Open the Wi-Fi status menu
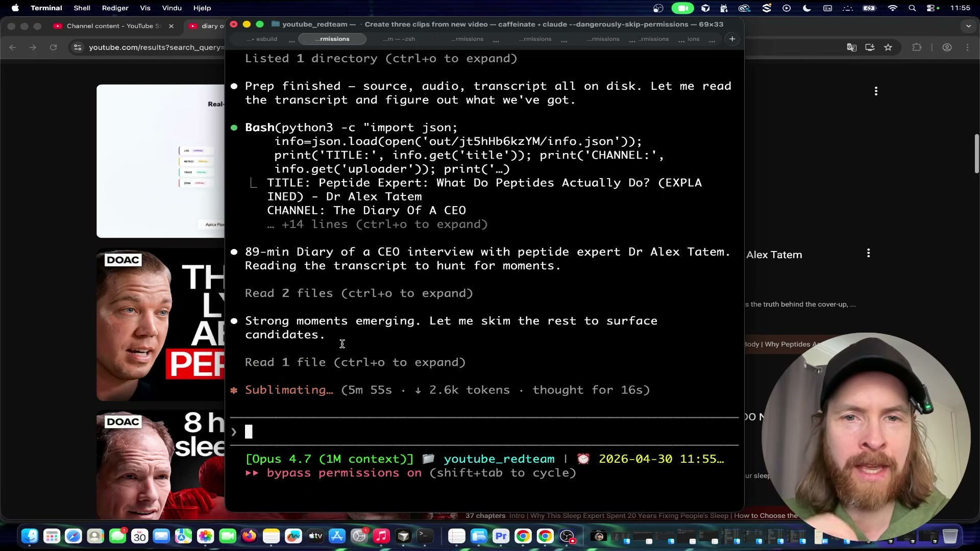This screenshot has height=551, width=980. click(x=892, y=8)
